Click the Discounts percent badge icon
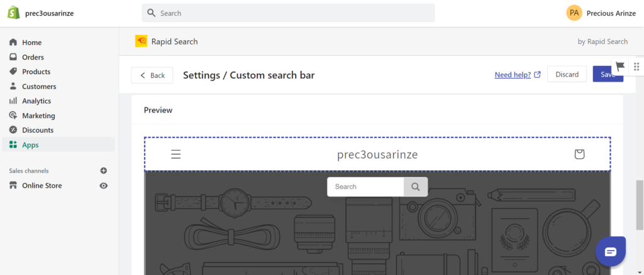Viewport: 644px width, 275px height. click(x=13, y=130)
